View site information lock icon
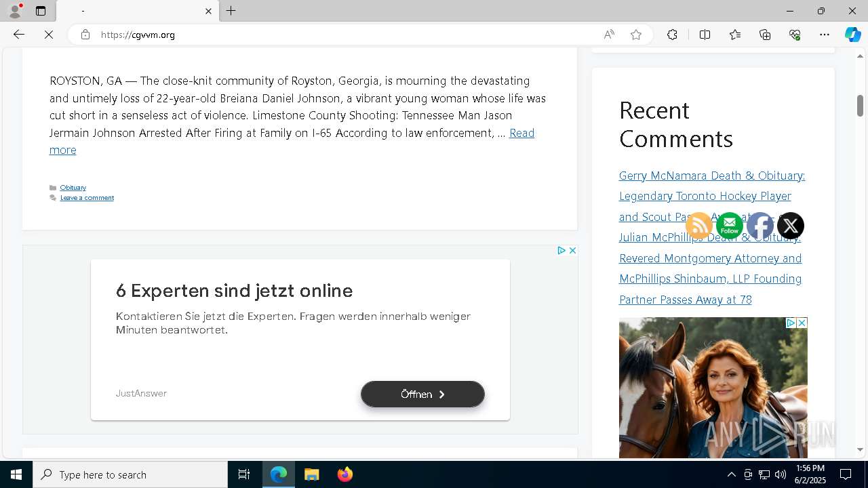The image size is (868, 488). 85,35
